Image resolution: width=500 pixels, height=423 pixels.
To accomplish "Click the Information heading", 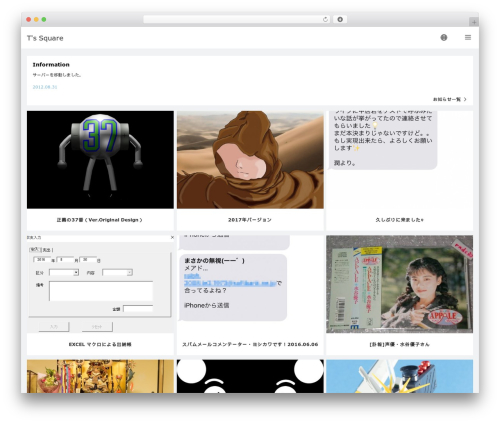I will [x=51, y=65].
